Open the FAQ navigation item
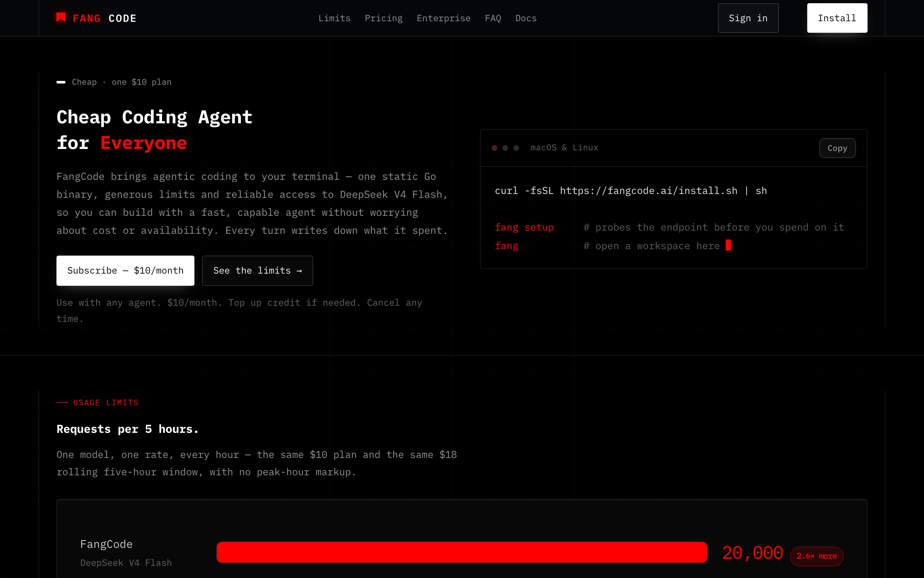The image size is (924, 578). [493, 18]
